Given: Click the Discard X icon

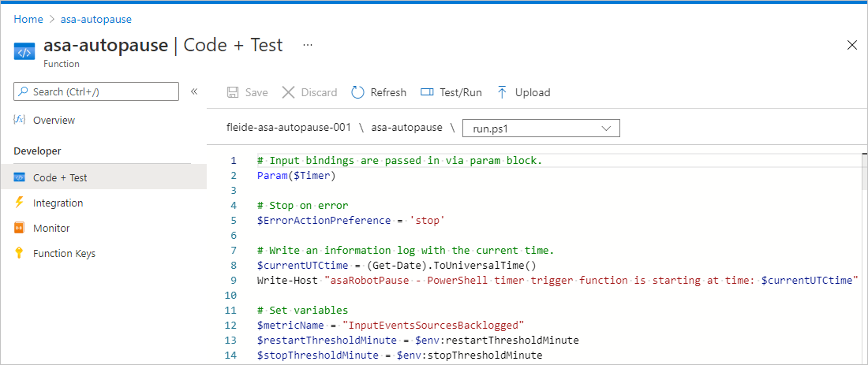Looking at the screenshot, I should point(289,92).
